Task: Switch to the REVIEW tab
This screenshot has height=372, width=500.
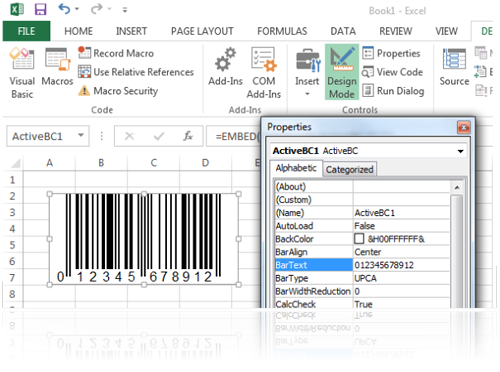Action: coord(396,31)
